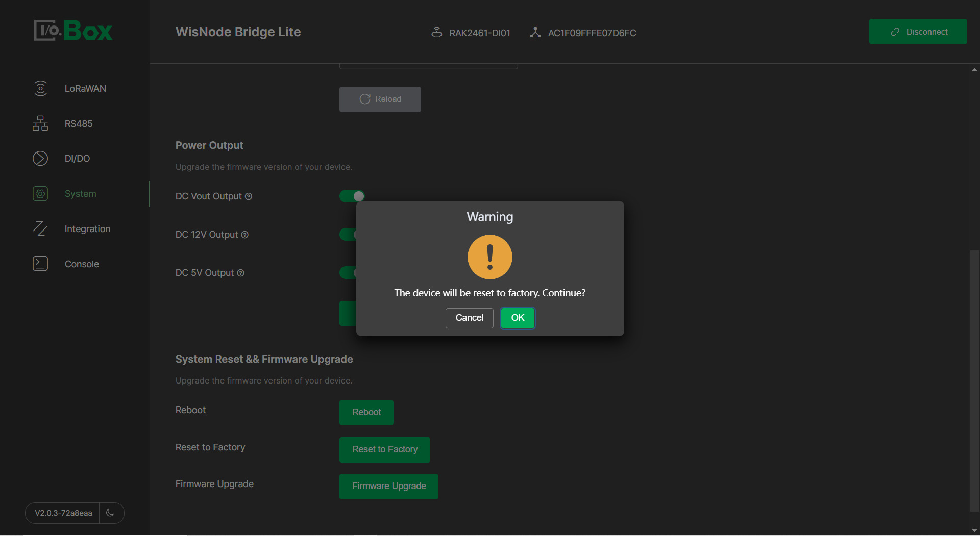
Task: Click the Integration icon in sidebar
Action: (x=40, y=229)
